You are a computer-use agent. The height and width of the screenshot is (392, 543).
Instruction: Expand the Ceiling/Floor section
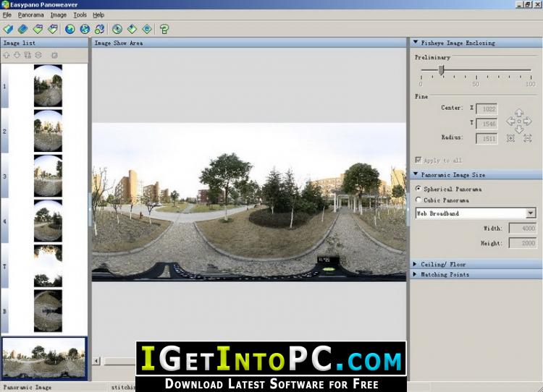(x=443, y=264)
